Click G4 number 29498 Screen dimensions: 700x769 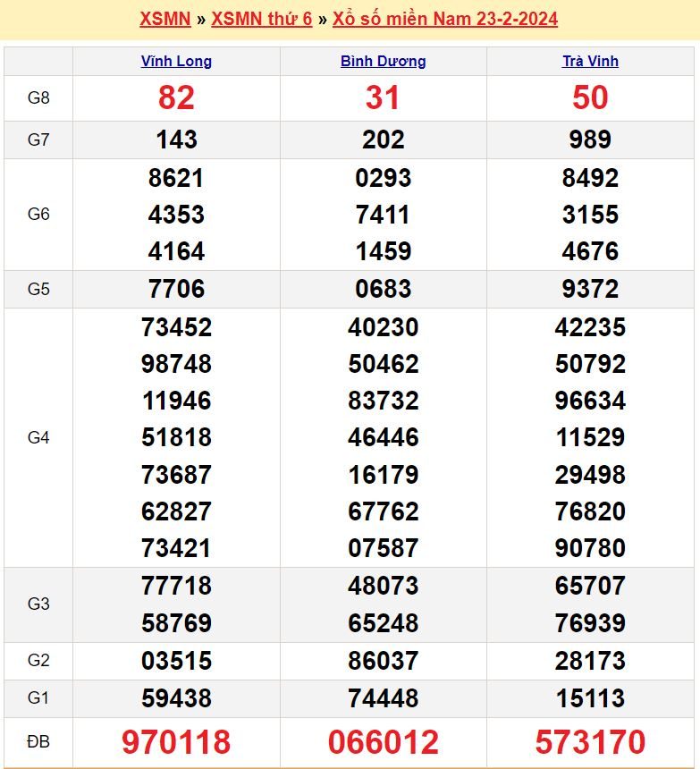[590, 475]
